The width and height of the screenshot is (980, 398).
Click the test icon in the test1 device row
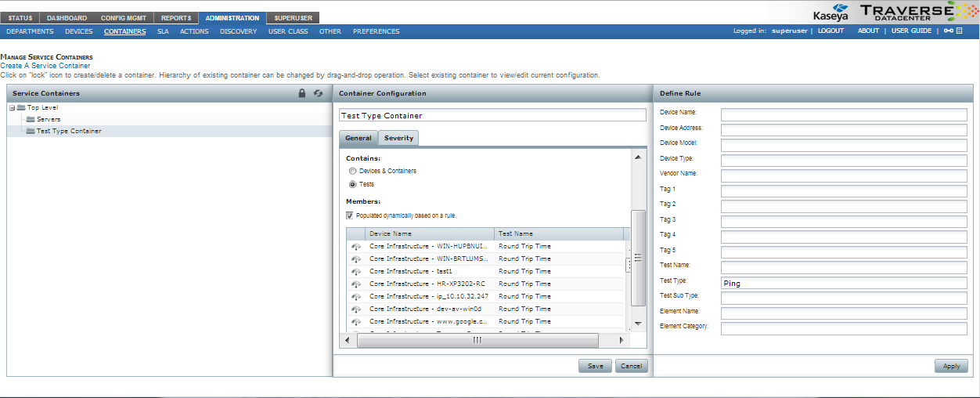(x=356, y=271)
